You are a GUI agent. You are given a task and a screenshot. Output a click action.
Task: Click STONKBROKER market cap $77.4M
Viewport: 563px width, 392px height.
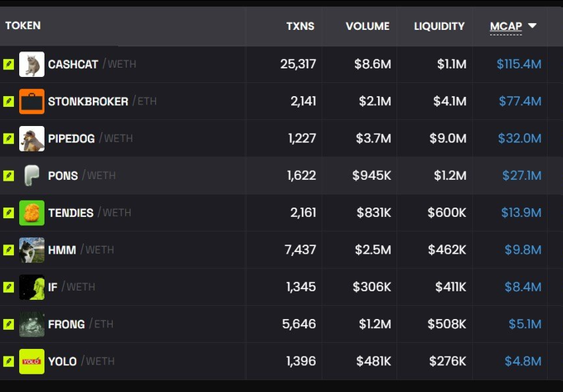tap(520, 102)
